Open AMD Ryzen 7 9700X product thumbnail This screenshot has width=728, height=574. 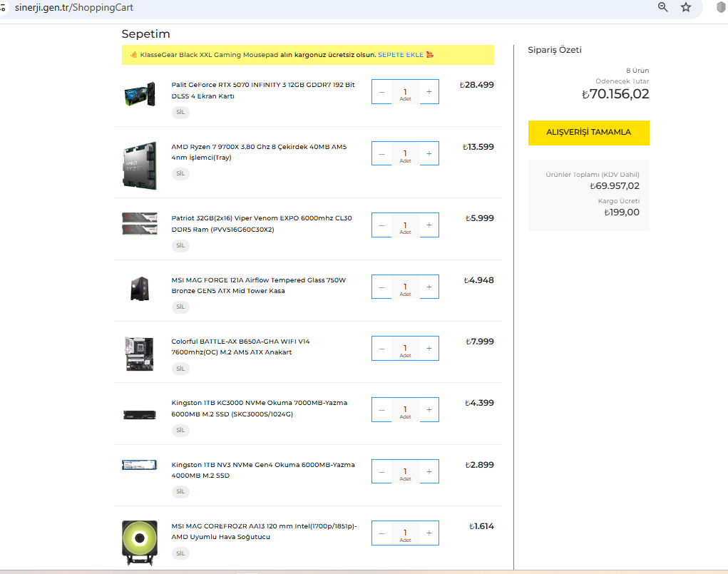pos(139,165)
